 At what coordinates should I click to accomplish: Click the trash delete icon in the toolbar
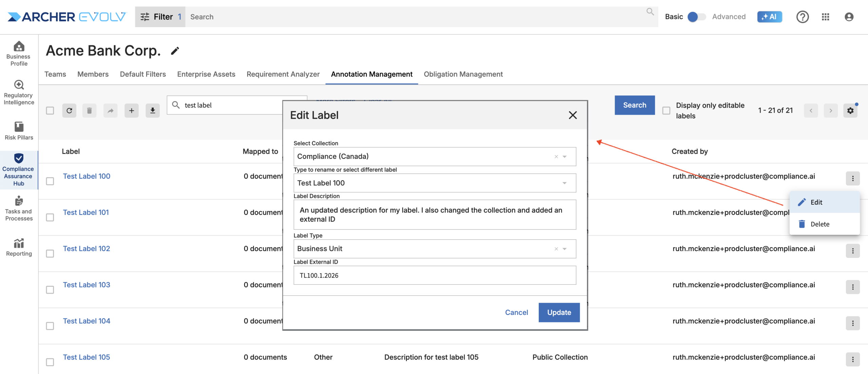click(89, 111)
